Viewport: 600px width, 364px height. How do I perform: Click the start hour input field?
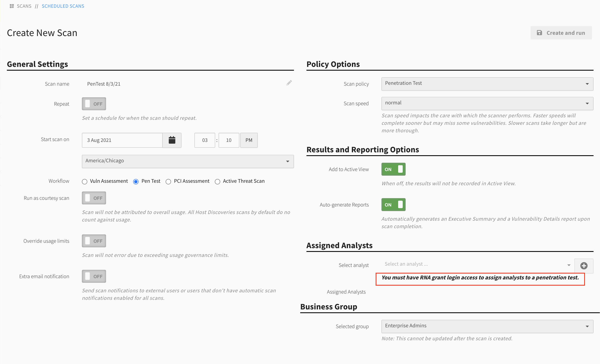(x=205, y=140)
